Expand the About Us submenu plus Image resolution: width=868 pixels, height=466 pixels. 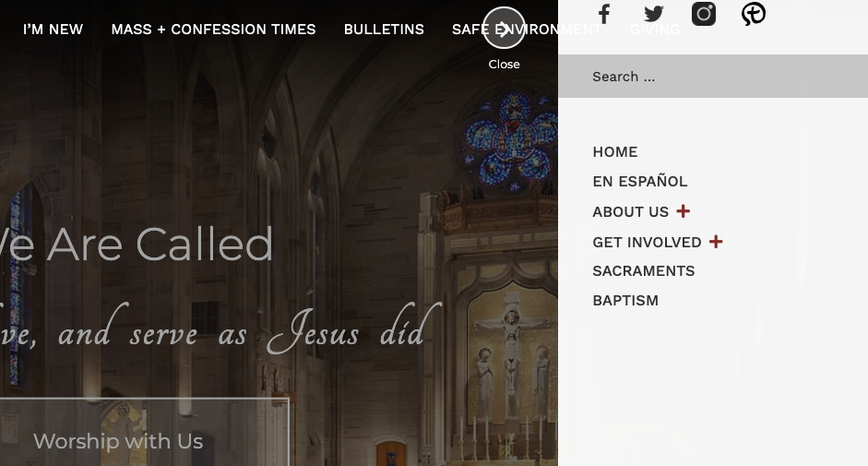(684, 211)
